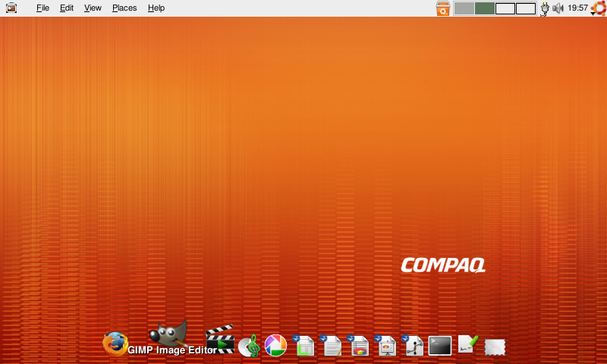Launch the music player with treble clef

pos(249,346)
